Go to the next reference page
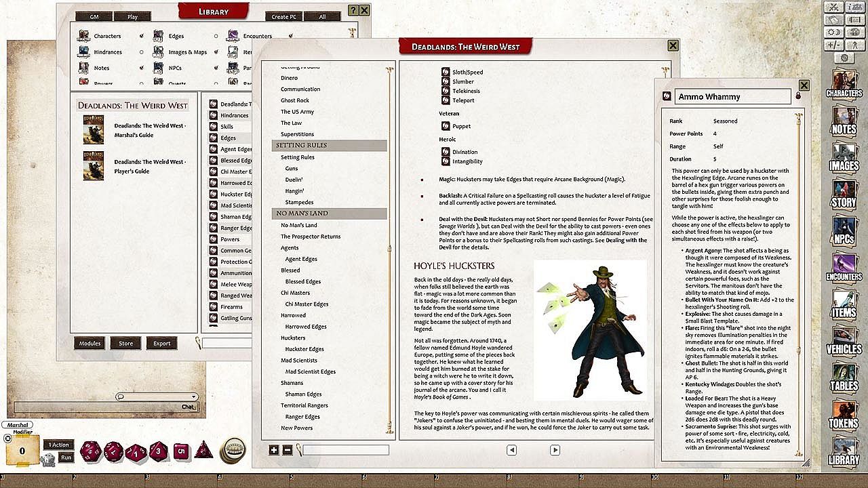 coord(555,449)
